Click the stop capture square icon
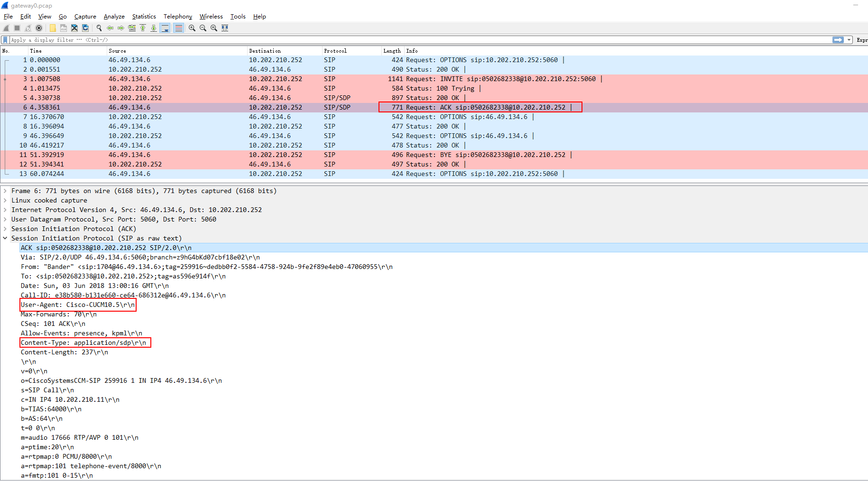The height and width of the screenshot is (481, 868). tap(17, 28)
